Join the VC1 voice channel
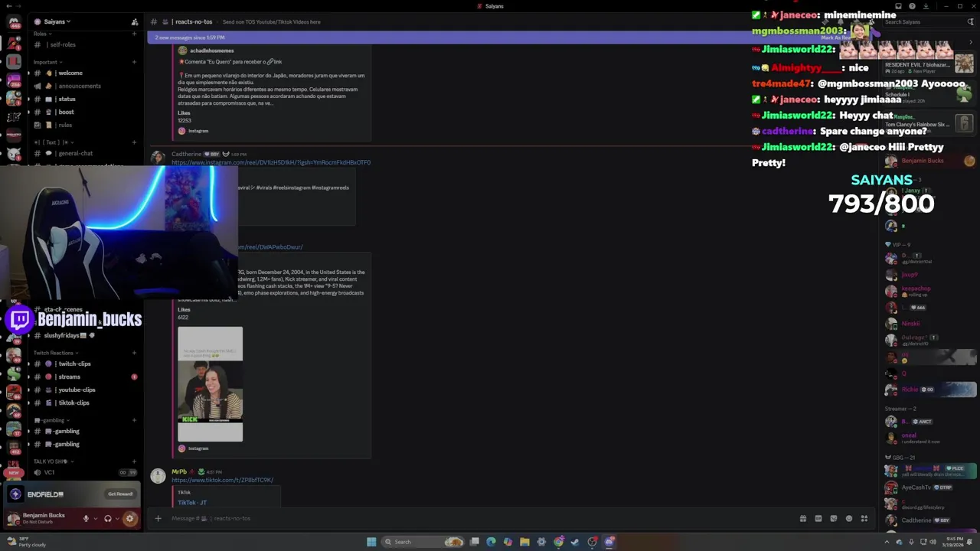This screenshot has height=551, width=980. [49, 472]
